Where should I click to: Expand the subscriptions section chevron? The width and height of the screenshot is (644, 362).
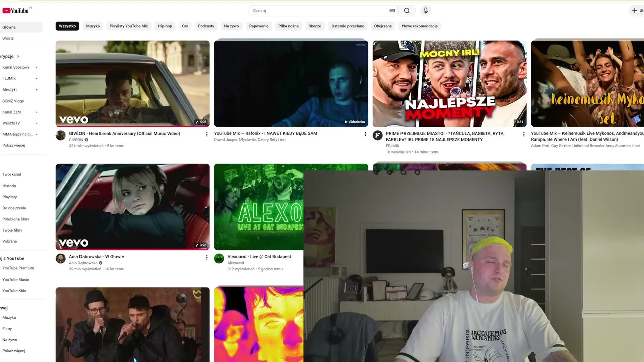(x=18, y=56)
